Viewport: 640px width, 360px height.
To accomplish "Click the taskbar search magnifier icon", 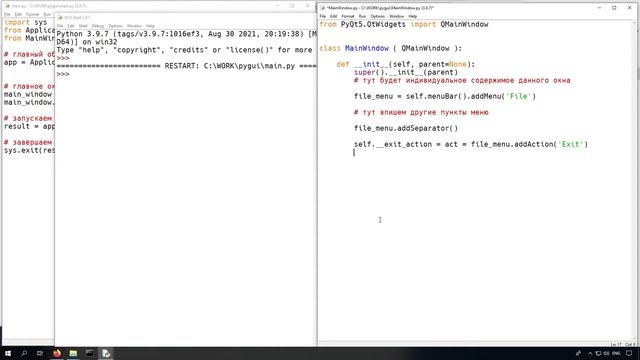I will [24, 353].
